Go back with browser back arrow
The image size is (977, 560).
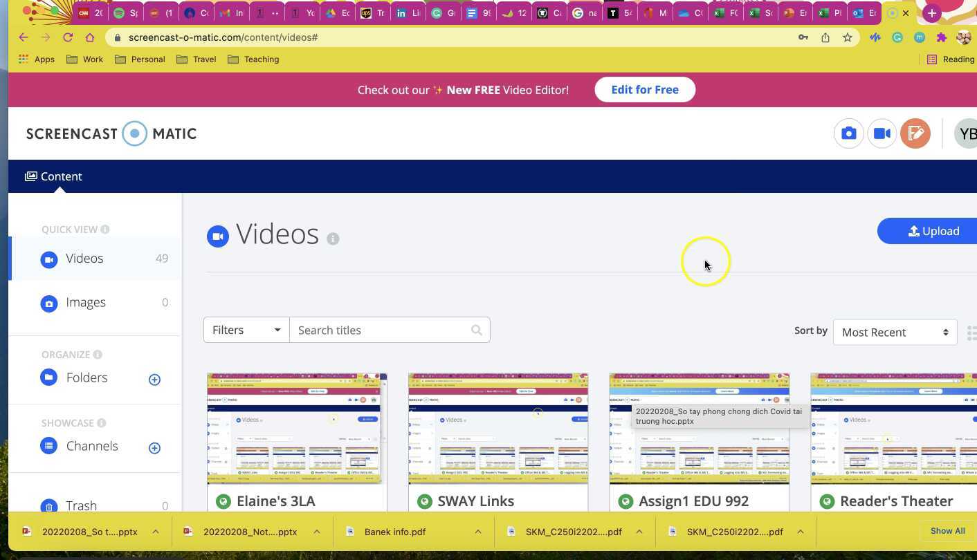24,37
